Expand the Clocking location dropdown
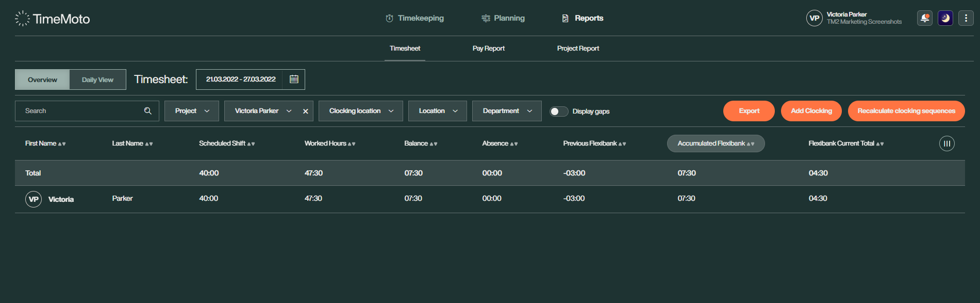The height and width of the screenshot is (303, 980). click(361, 111)
